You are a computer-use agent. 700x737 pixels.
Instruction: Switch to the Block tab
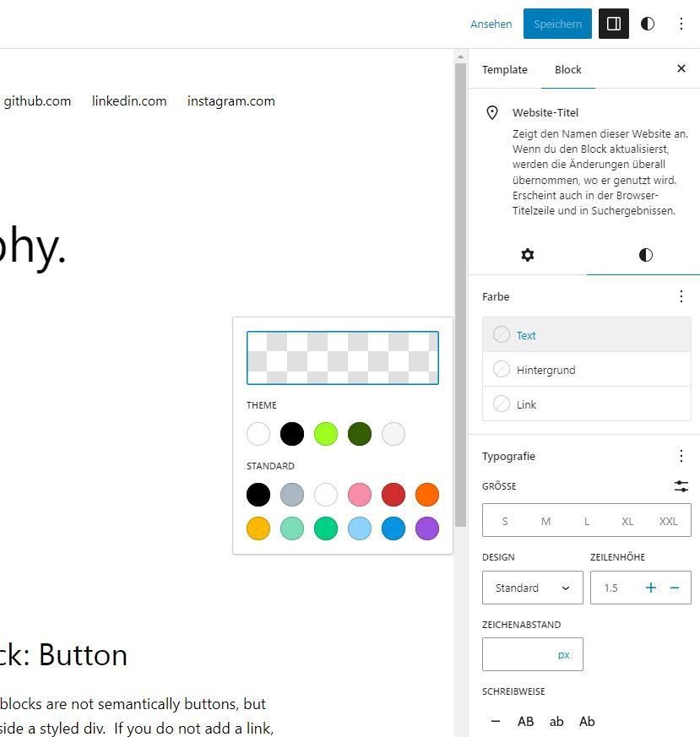[568, 69]
